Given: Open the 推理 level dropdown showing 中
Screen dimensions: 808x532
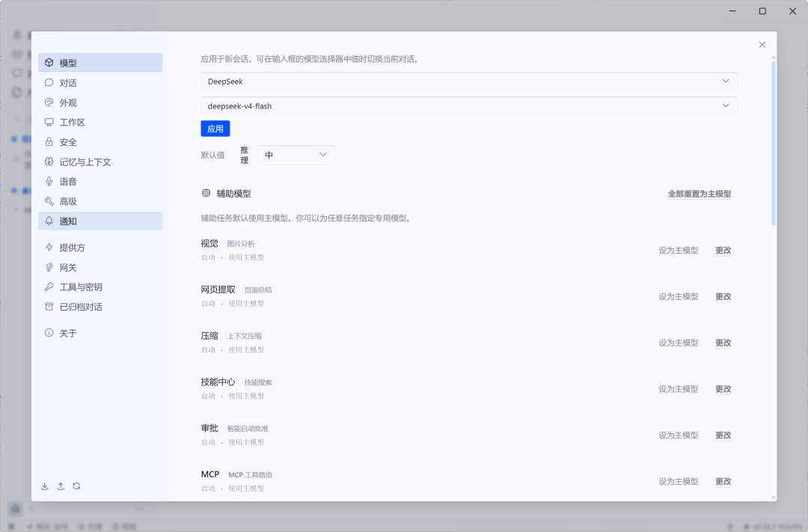Looking at the screenshot, I should (x=296, y=155).
